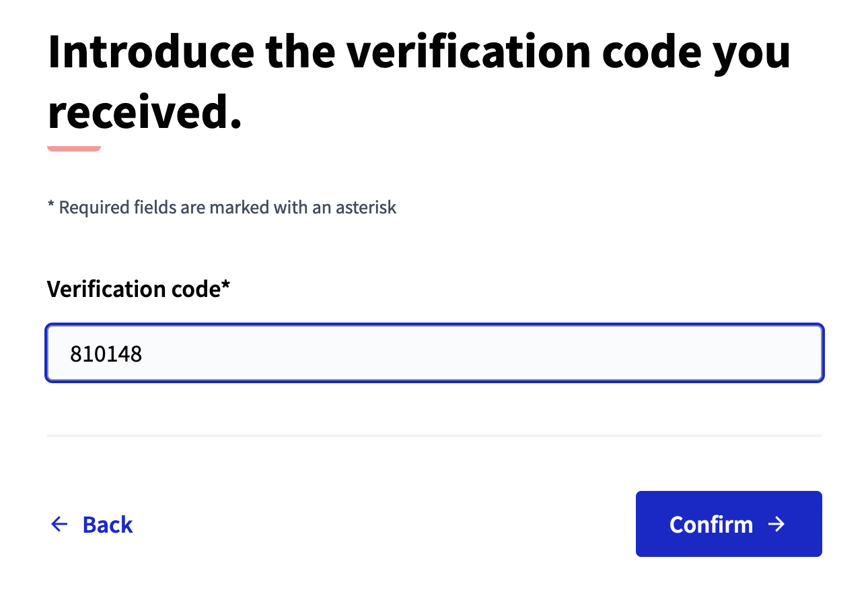
Task: Click the arrow icon on the Confirm button
Action: (778, 524)
